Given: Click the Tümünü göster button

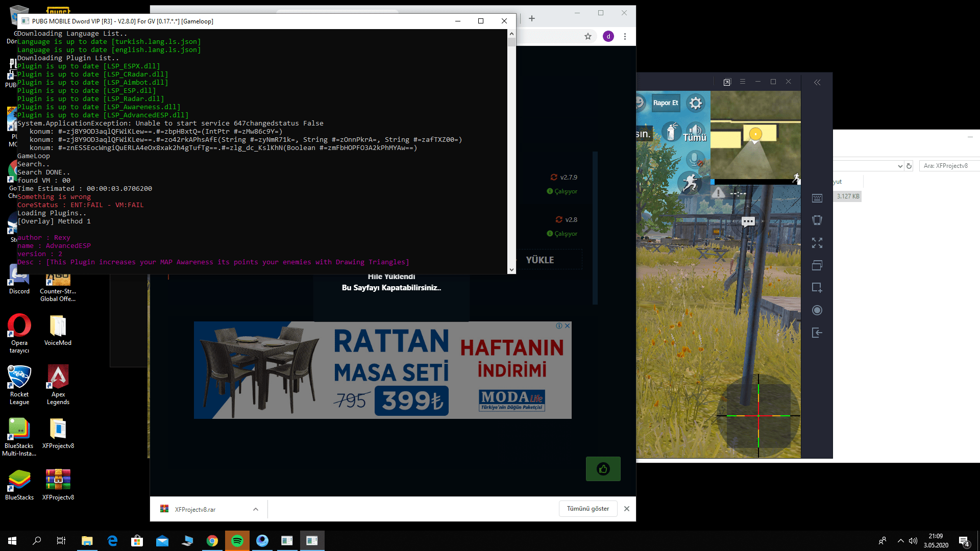Looking at the screenshot, I should [x=588, y=509].
